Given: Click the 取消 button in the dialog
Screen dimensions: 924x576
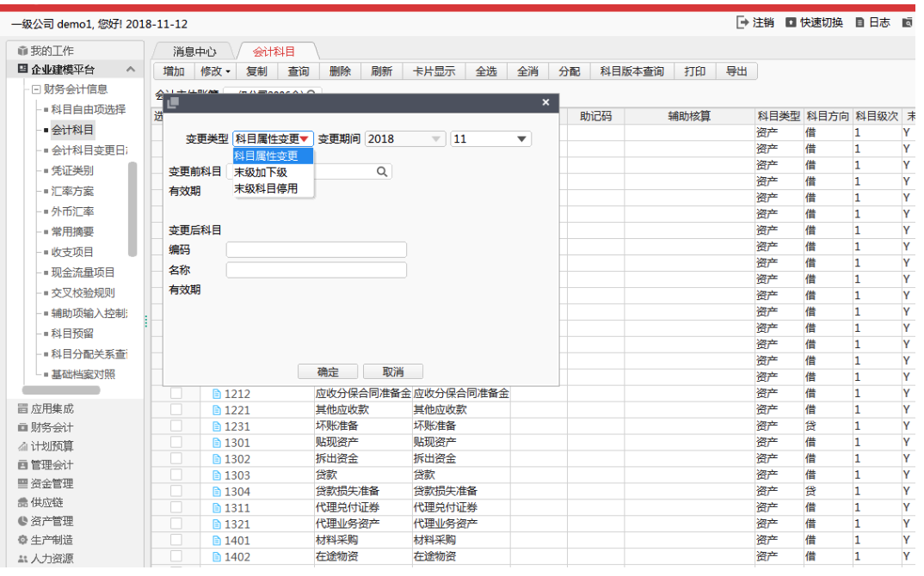Looking at the screenshot, I should click(393, 372).
